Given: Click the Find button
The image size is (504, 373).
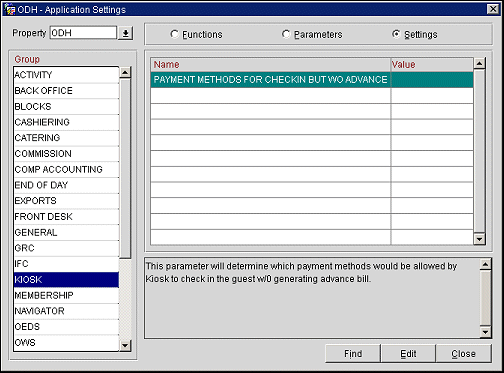Looking at the screenshot, I should (353, 353).
